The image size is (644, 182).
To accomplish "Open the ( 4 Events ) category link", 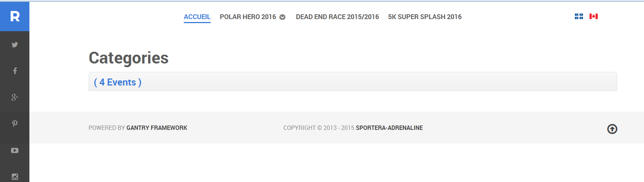I will coord(118,82).
